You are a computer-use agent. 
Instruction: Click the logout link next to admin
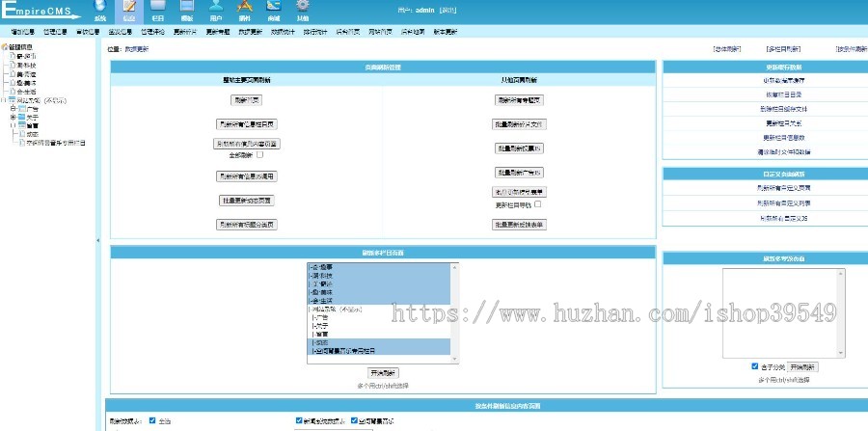point(448,10)
